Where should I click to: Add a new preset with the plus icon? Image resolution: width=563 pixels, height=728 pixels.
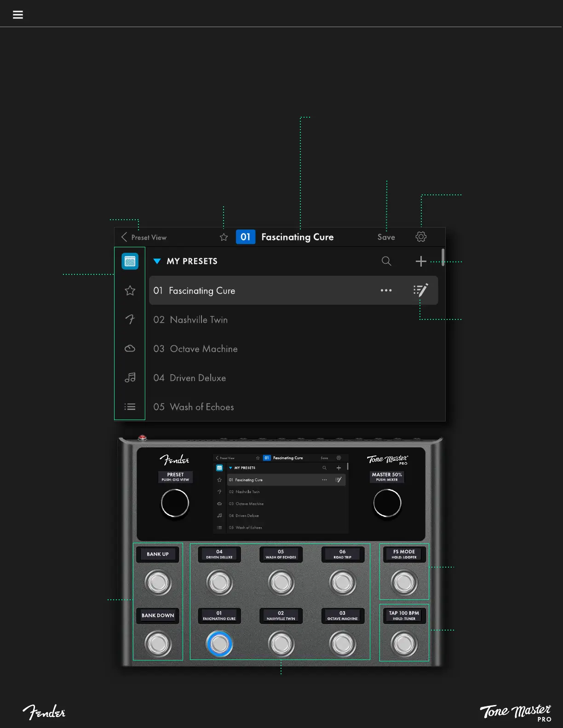click(x=421, y=261)
